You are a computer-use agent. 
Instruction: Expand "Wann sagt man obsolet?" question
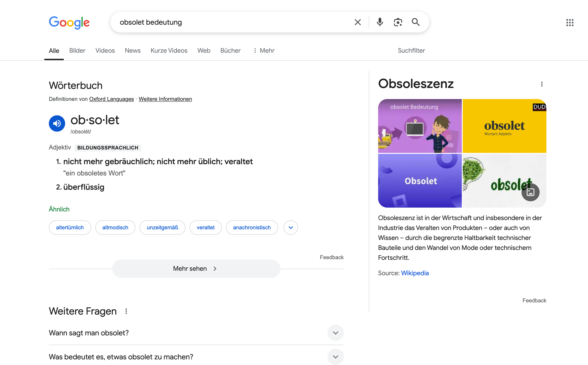point(335,333)
